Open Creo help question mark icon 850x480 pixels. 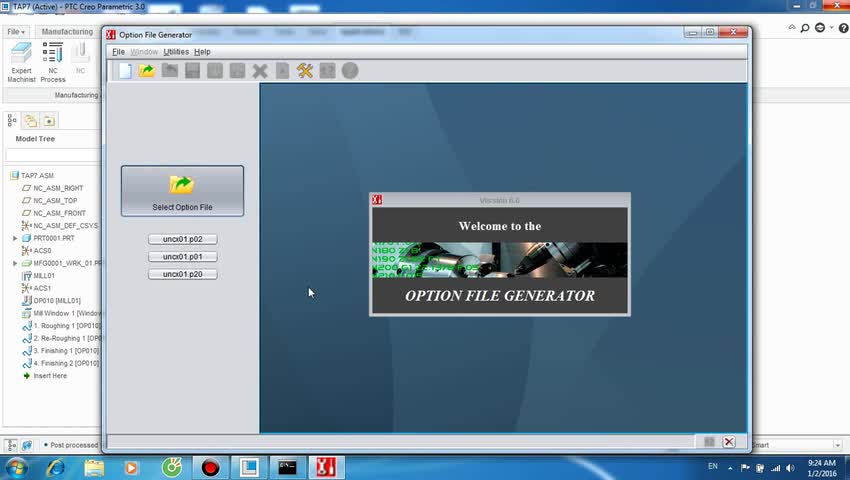pyautogui.click(x=843, y=28)
